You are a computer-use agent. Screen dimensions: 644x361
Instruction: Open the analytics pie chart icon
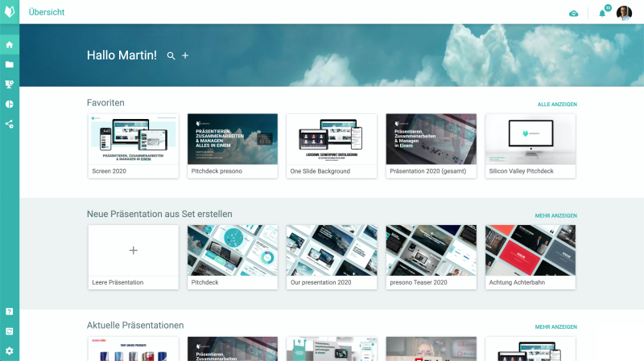tap(10, 105)
